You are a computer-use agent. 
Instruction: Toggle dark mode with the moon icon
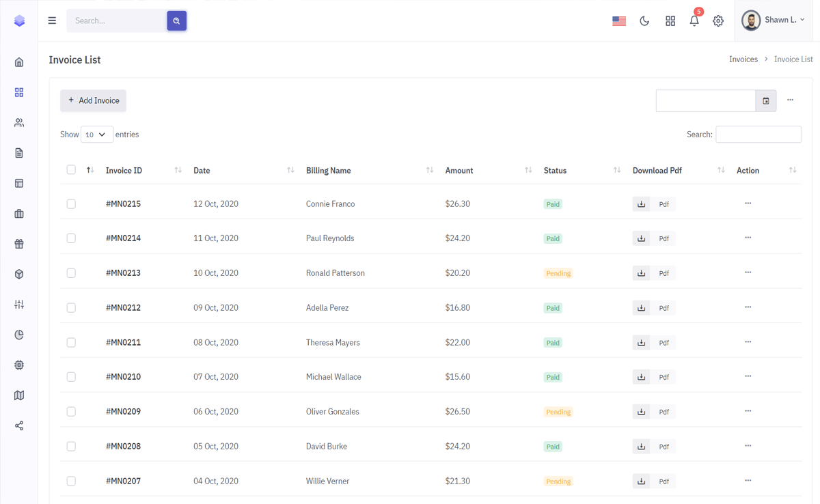[644, 21]
